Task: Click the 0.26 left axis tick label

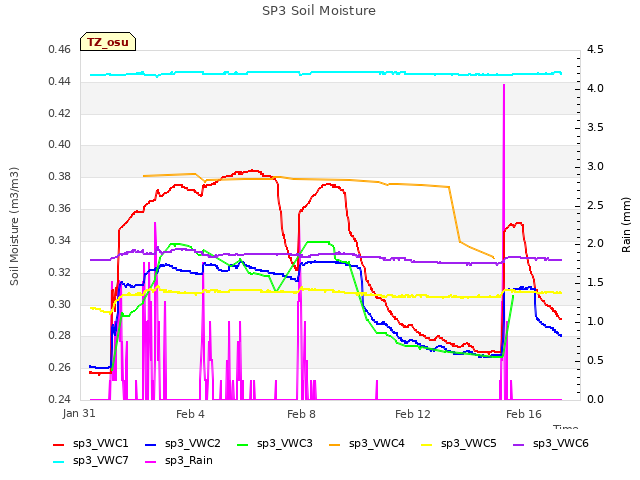Action: [60, 367]
